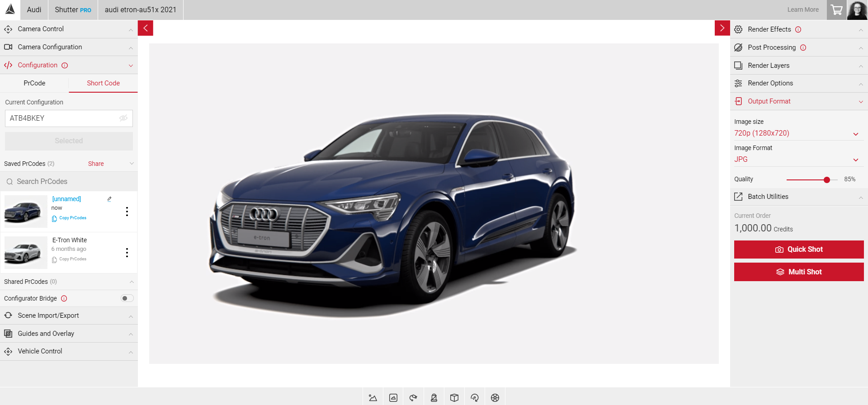Viewport: 868px width, 405px height.
Task: Click the Quick Shot button
Action: [x=799, y=250]
